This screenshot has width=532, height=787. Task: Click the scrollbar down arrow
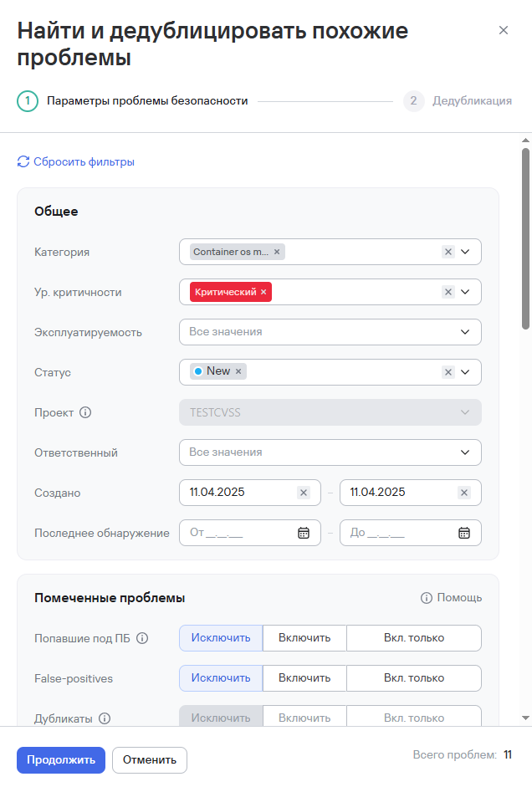[x=525, y=718]
